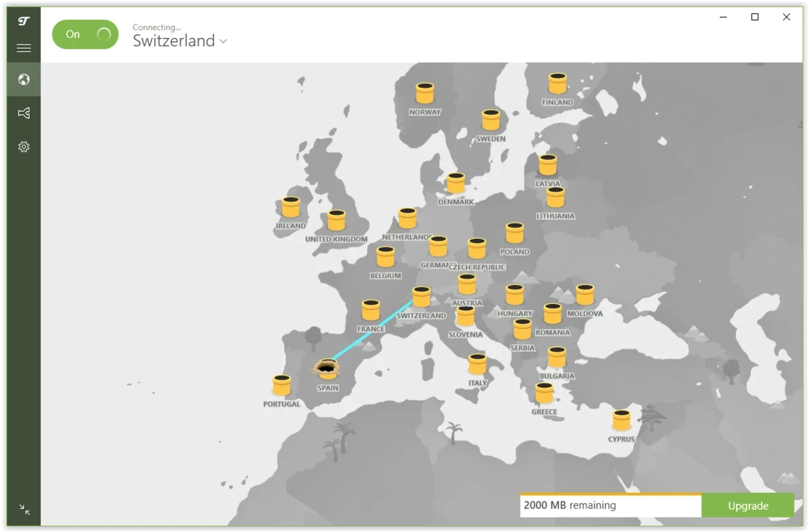Open the hamburger menu
809x532 pixels.
pos(24,48)
